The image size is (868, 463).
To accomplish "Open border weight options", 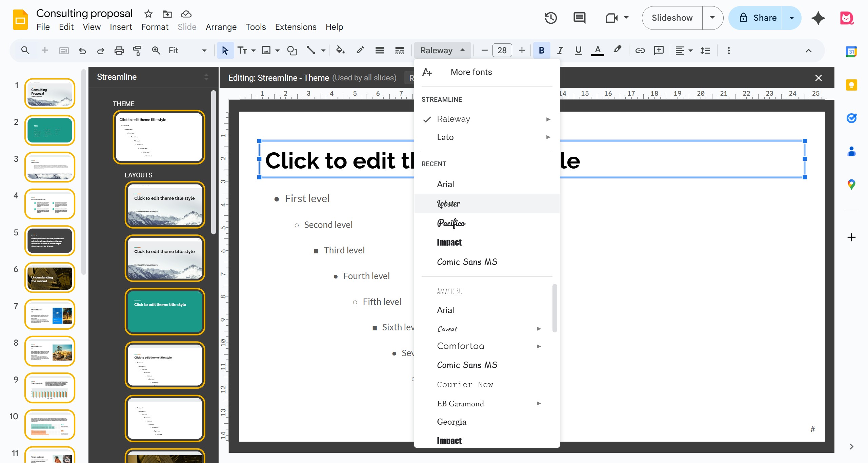I will 380,51.
